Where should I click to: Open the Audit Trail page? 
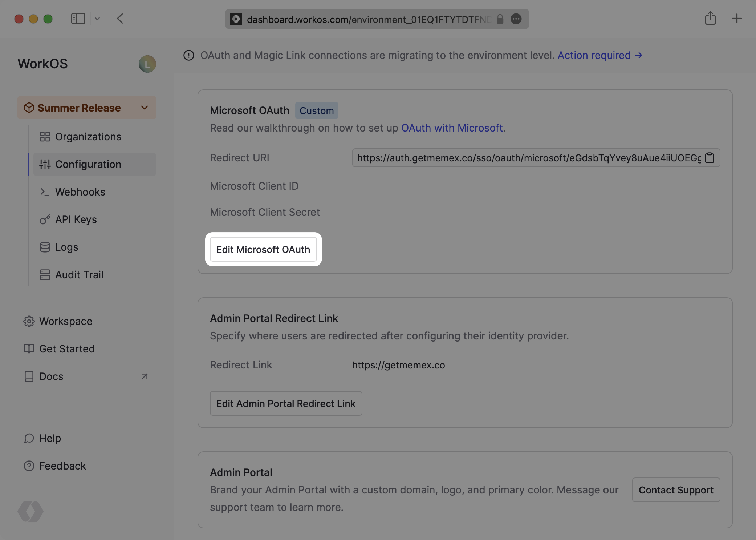(x=79, y=275)
